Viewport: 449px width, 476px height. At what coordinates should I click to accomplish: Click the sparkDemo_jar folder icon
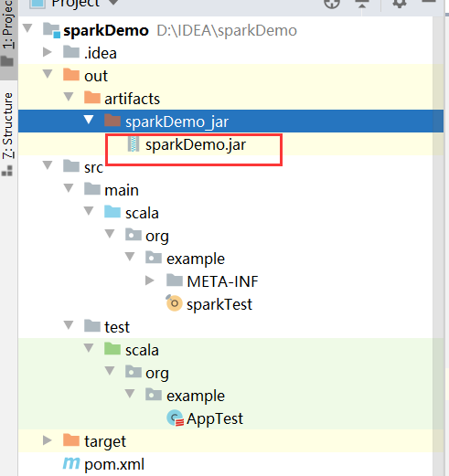[112, 121]
